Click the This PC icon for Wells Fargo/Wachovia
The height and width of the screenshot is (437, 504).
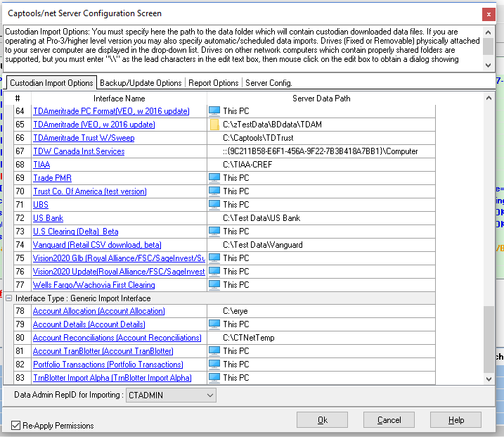[214, 285]
